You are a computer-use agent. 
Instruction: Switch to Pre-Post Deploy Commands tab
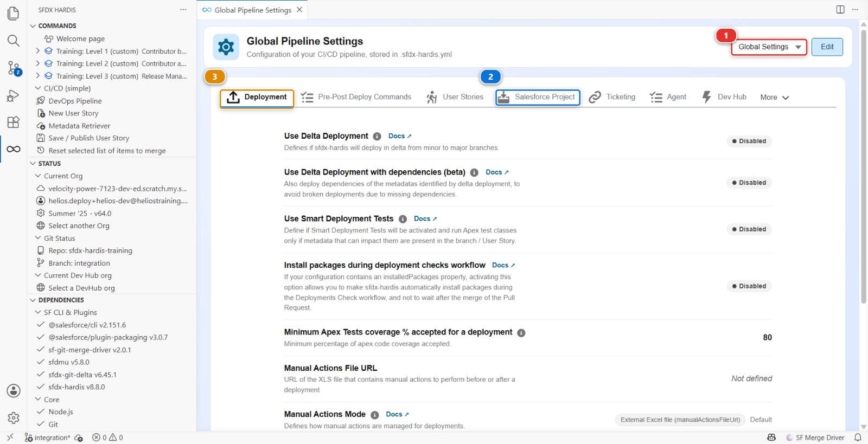[356, 98]
